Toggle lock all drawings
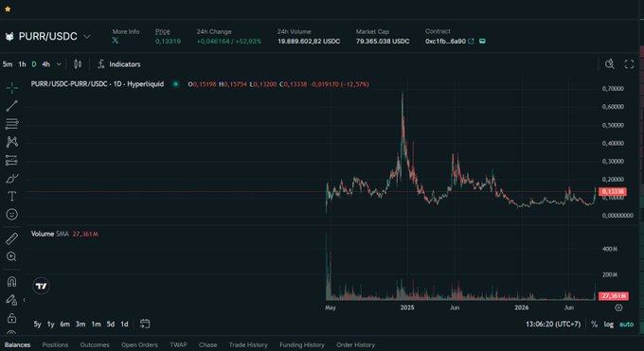This screenshot has width=644, height=351. pyautogui.click(x=12, y=318)
